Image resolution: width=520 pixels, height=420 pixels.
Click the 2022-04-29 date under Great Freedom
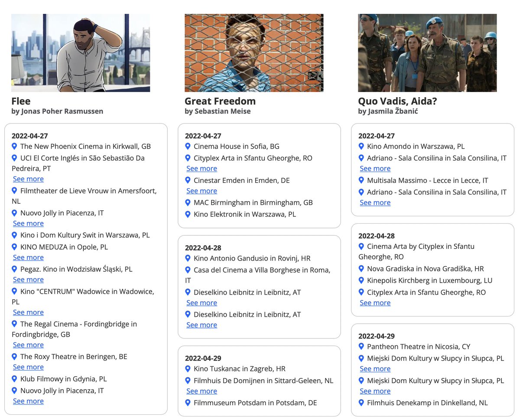click(x=203, y=358)
